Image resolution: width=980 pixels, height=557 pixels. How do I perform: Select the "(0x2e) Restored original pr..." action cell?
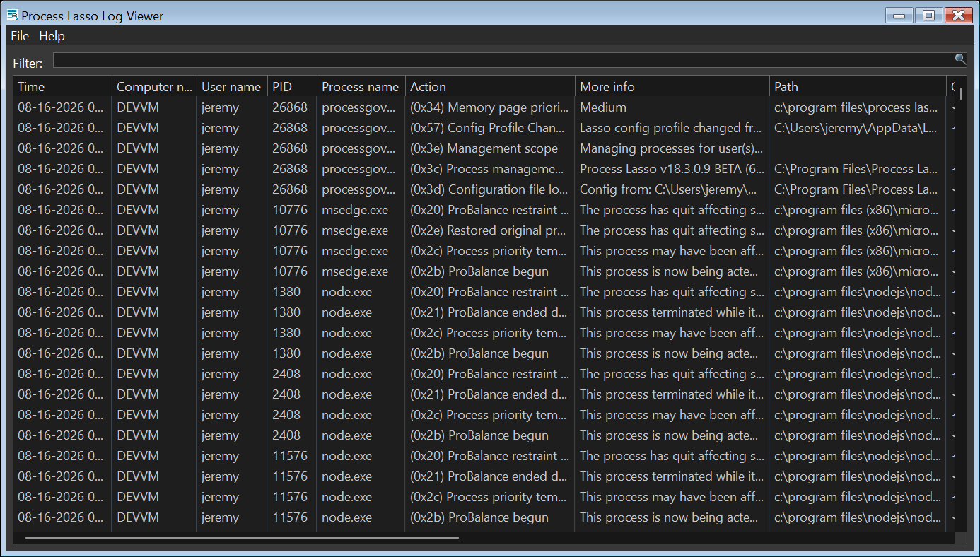point(489,230)
